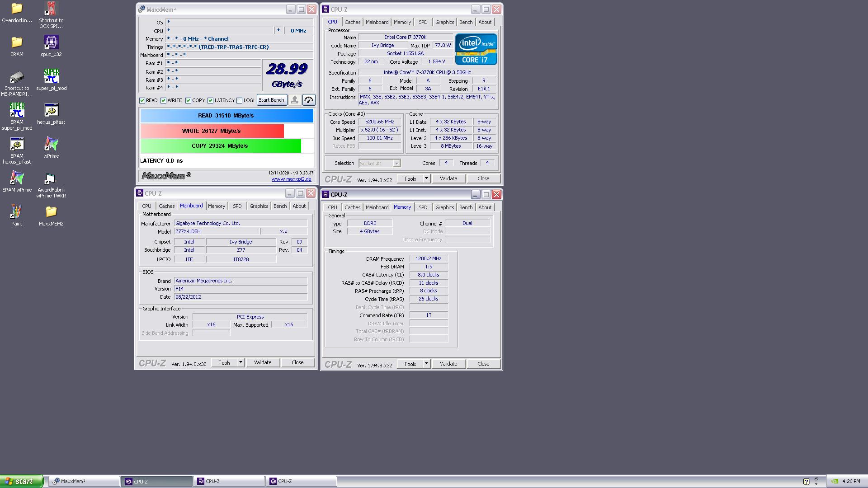Open Shortcut to OCX SPI desktop icon
The height and width of the screenshot is (488, 868).
point(51,15)
